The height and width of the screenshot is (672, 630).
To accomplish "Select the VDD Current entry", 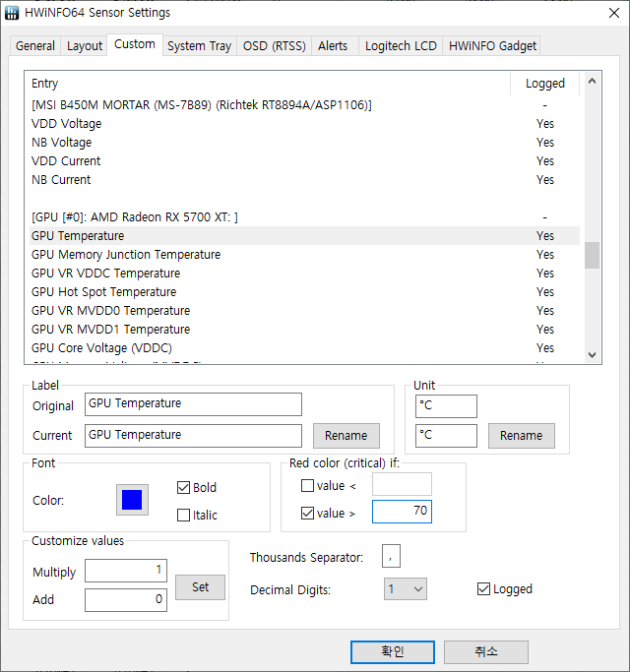I will click(304, 161).
